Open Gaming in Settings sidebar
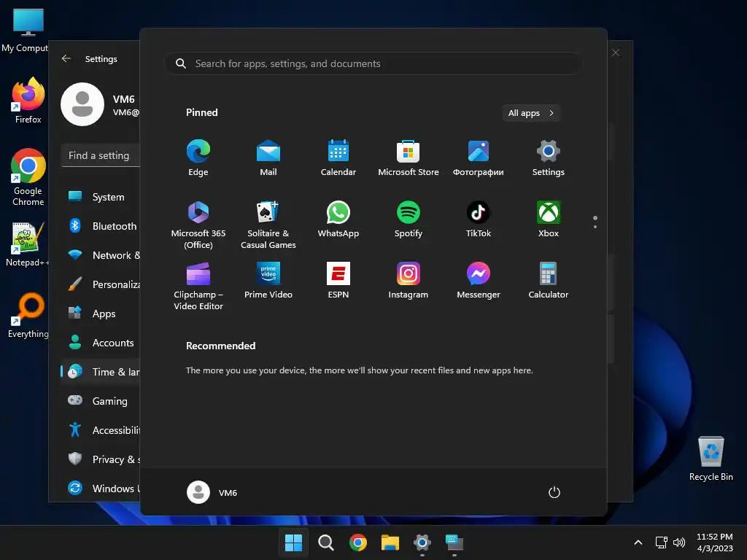Screen dimensions: 747x560 pos(101,401)
